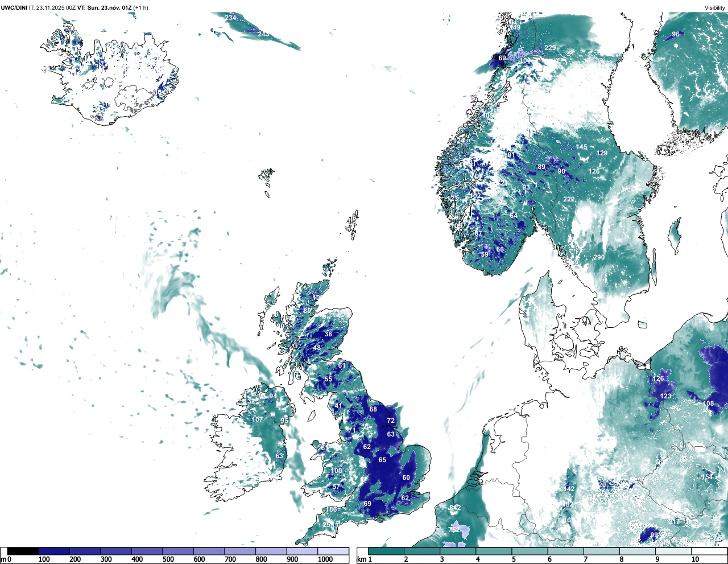
Task: Click the value '290' in southern Sweden
Action: (x=599, y=257)
